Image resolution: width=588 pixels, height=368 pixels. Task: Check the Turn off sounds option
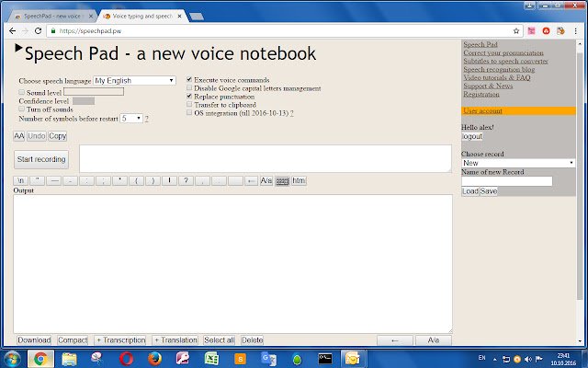(22, 109)
